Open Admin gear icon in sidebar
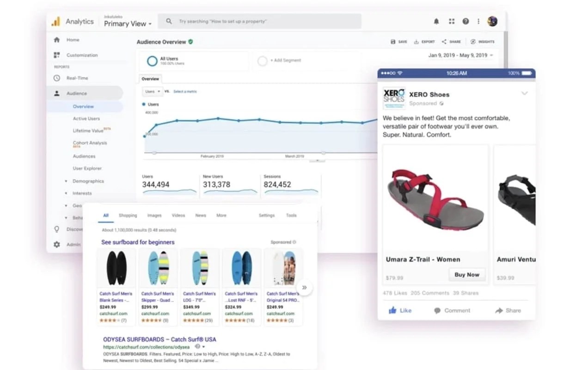588x370 pixels. pos(57,244)
